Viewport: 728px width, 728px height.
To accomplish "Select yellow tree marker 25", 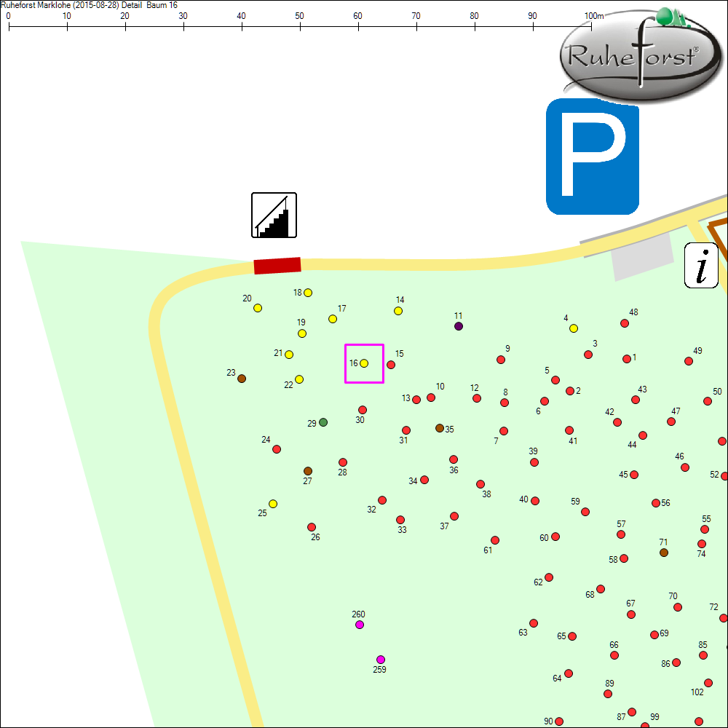I will click(273, 504).
